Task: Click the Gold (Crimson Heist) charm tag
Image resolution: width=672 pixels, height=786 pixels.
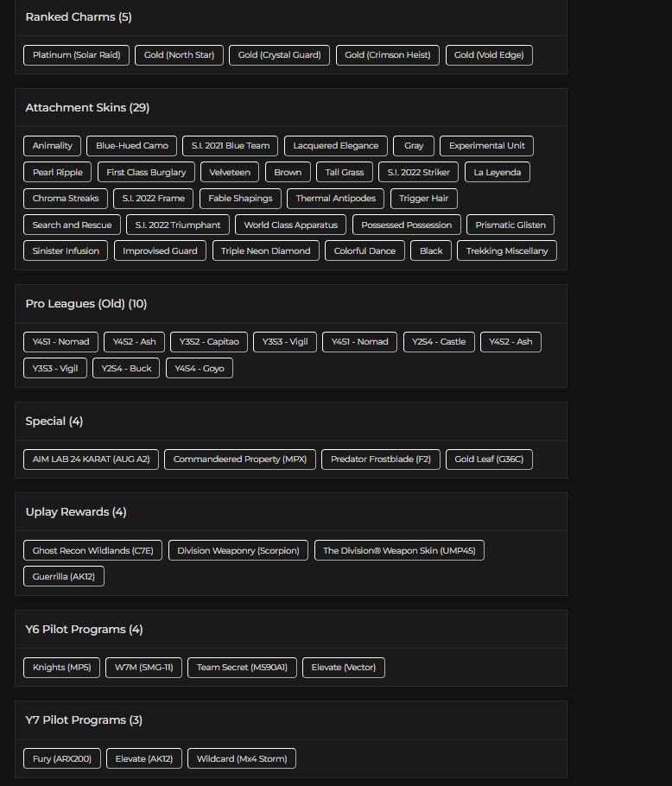Action: [387, 55]
